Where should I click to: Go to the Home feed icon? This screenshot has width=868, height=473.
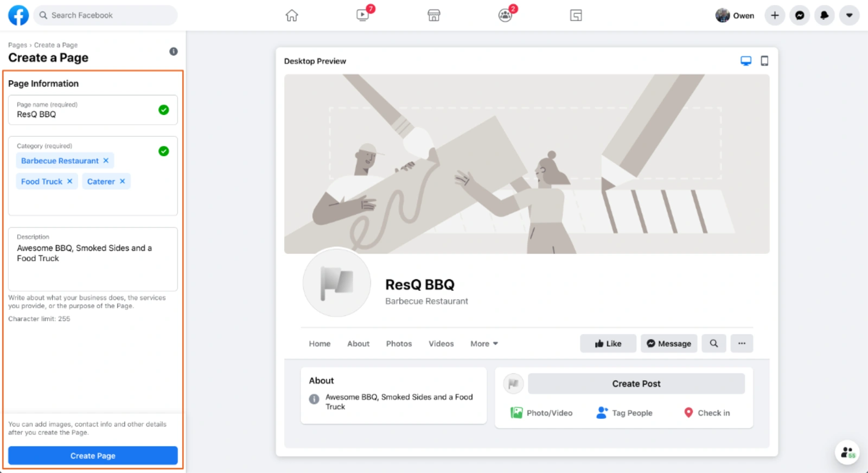[x=292, y=15]
